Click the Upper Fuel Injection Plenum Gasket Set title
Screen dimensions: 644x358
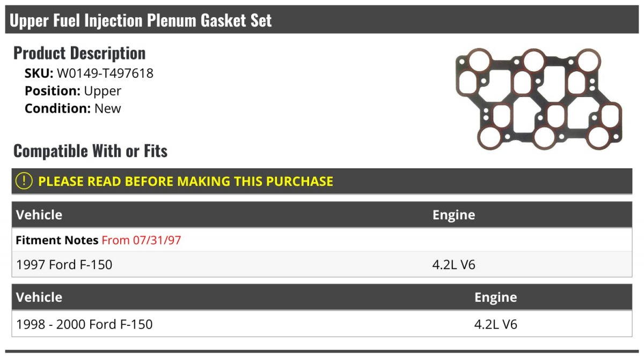[141, 20]
